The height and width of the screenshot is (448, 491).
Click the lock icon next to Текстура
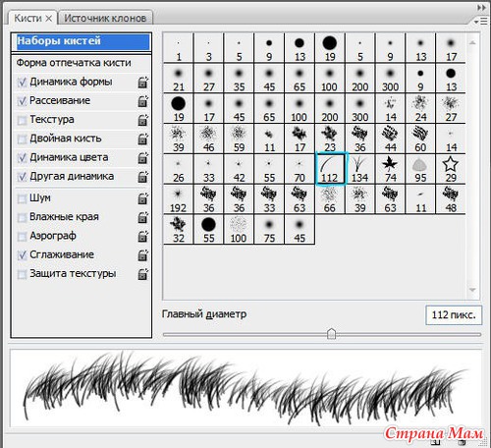pos(143,120)
